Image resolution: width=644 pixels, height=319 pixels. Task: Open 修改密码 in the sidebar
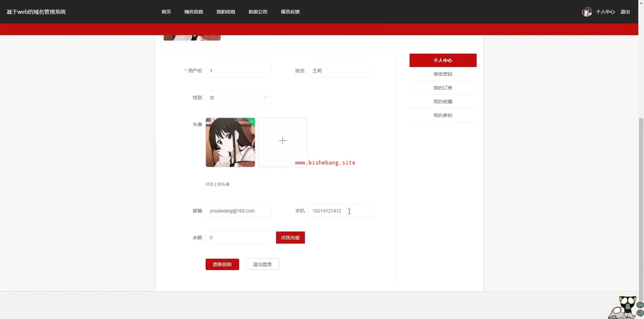pyautogui.click(x=443, y=74)
